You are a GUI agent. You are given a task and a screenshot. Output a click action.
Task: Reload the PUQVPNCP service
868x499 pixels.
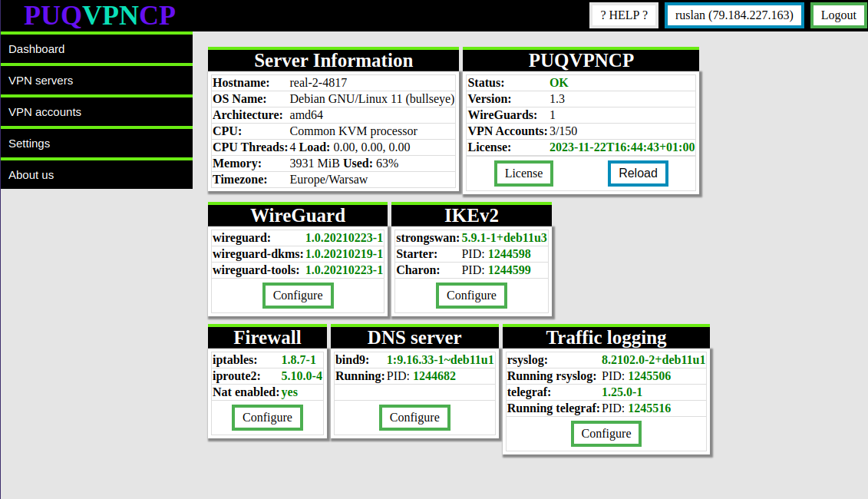tap(638, 173)
